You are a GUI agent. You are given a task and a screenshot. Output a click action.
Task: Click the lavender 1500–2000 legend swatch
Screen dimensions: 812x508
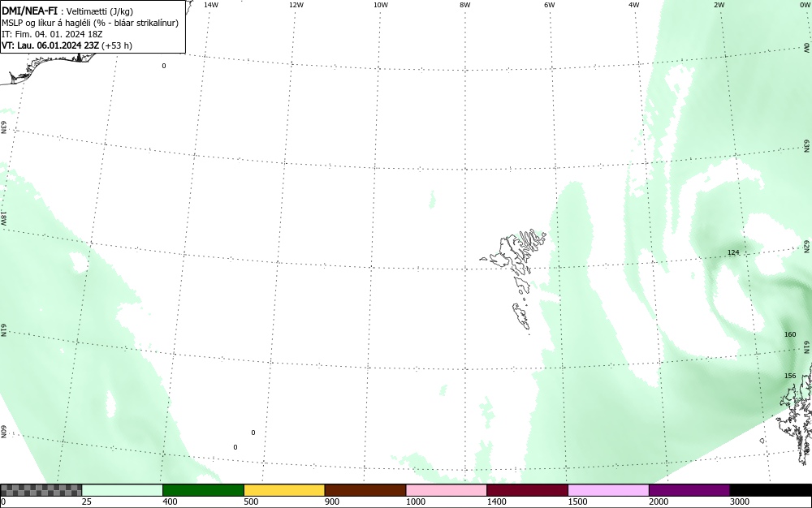(608, 490)
